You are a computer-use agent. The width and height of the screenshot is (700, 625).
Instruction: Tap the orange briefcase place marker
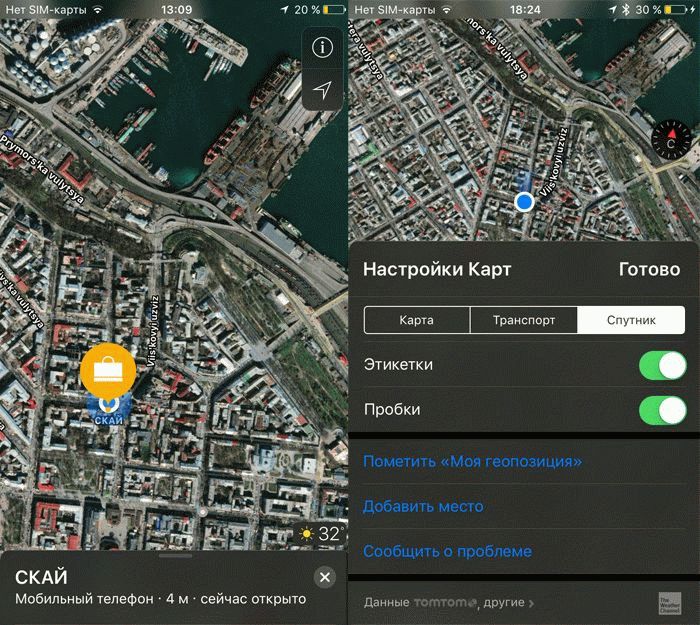108,372
